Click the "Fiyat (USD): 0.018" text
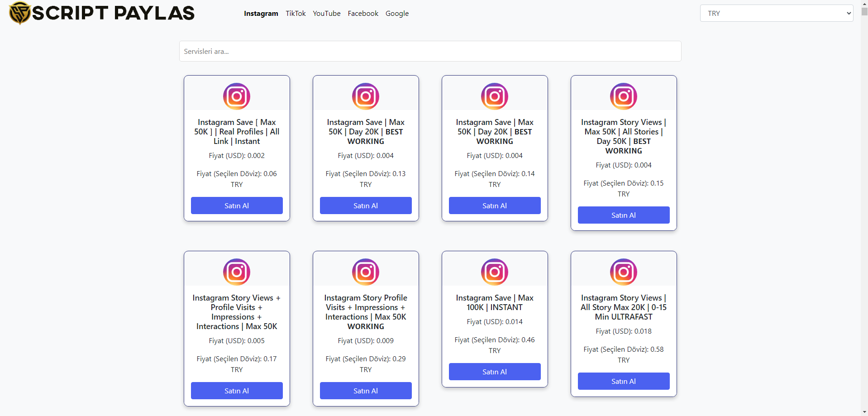This screenshot has height=416, width=868. coord(624,331)
